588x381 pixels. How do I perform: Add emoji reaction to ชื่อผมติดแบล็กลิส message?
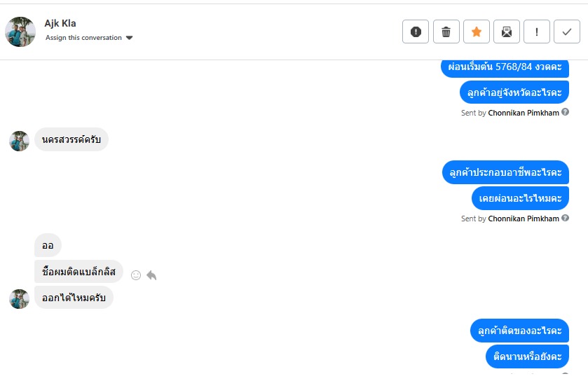pyautogui.click(x=136, y=275)
